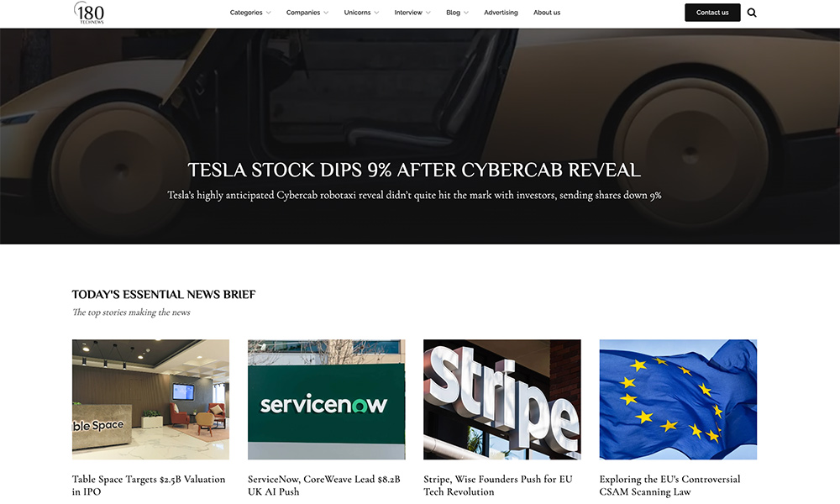The height and width of the screenshot is (504, 840).
Task: Open ServiceNow, CoreWeave Lead UK AI Push
Action: [x=324, y=486]
